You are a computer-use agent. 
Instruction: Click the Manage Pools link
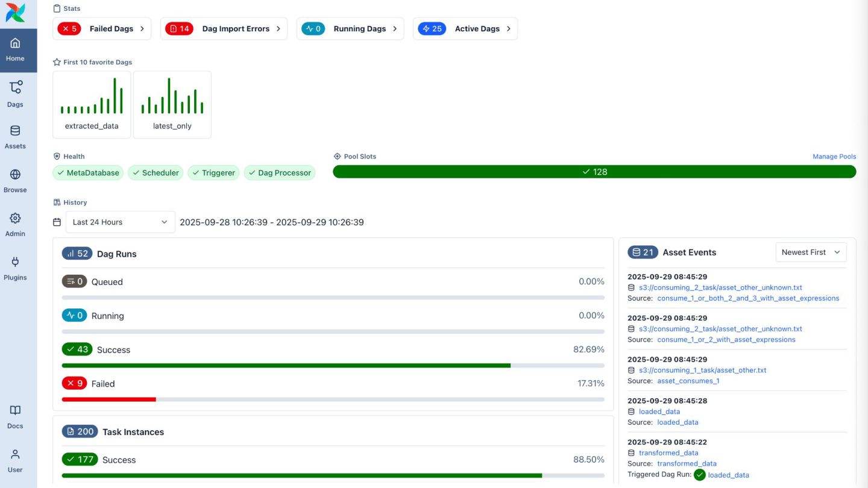coord(834,157)
